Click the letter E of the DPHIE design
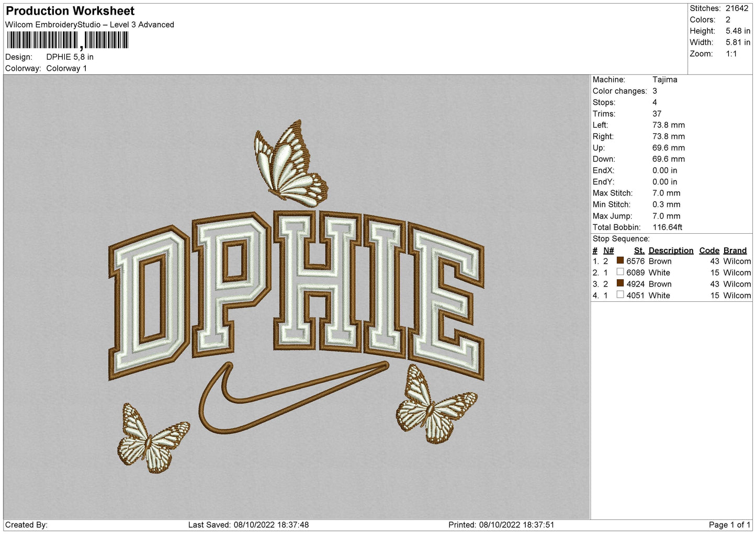The image size is (756, 534). coord(447,301)
